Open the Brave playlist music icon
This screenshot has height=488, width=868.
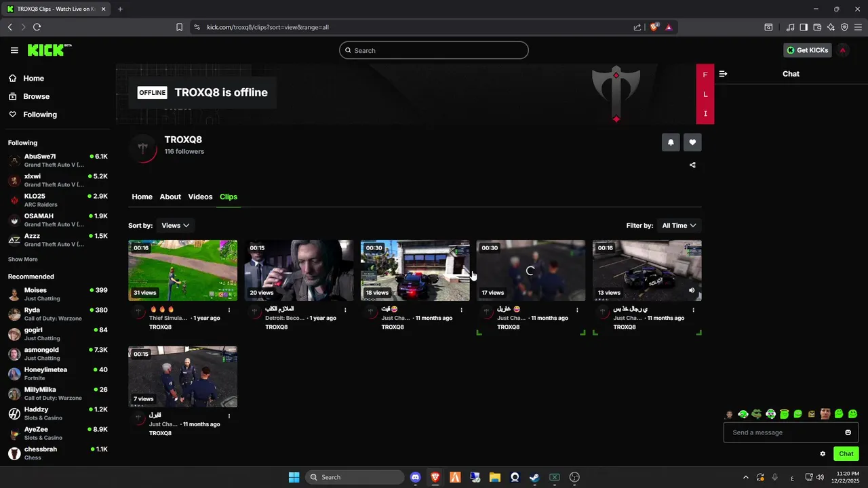pyautogui.click(x=790, y=27)
